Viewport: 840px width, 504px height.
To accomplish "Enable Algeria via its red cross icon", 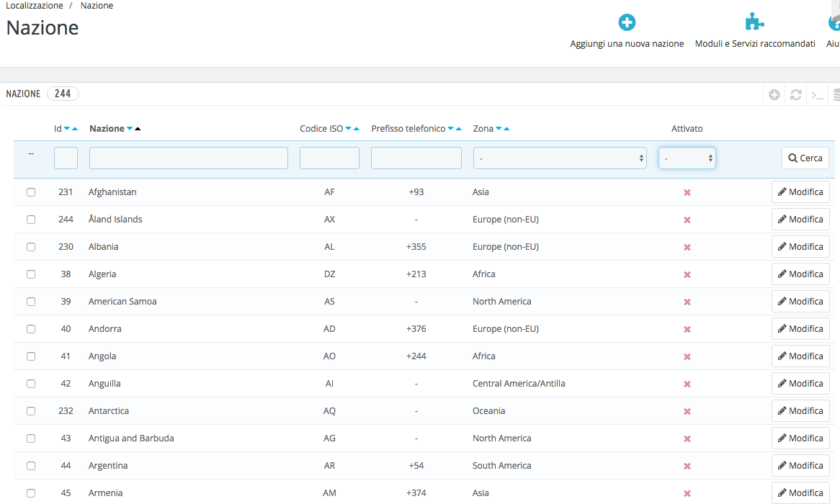I will tap(687, 274).
